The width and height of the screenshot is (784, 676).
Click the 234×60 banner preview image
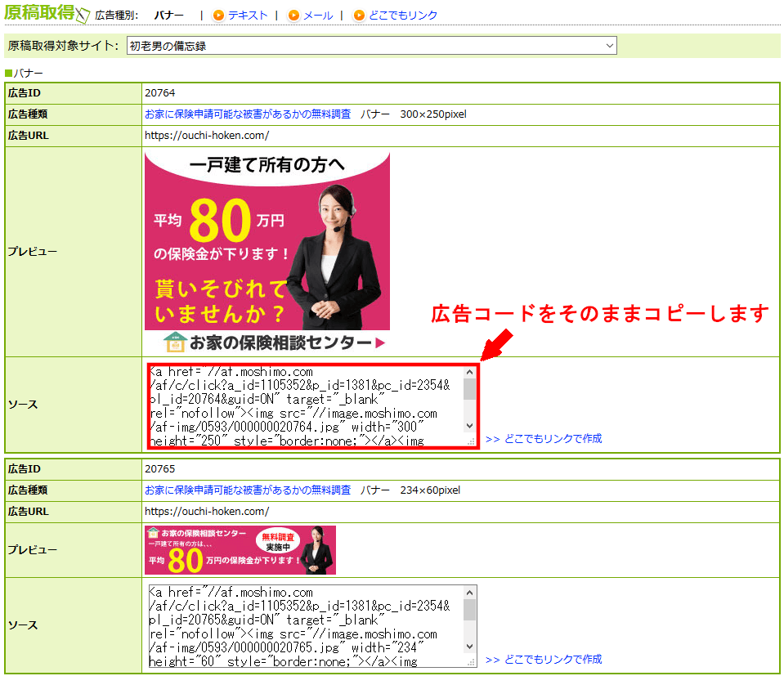coord(240,550)
